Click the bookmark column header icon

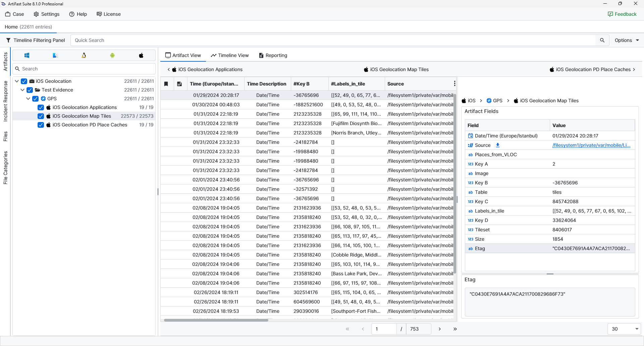[x=166, y=84]
